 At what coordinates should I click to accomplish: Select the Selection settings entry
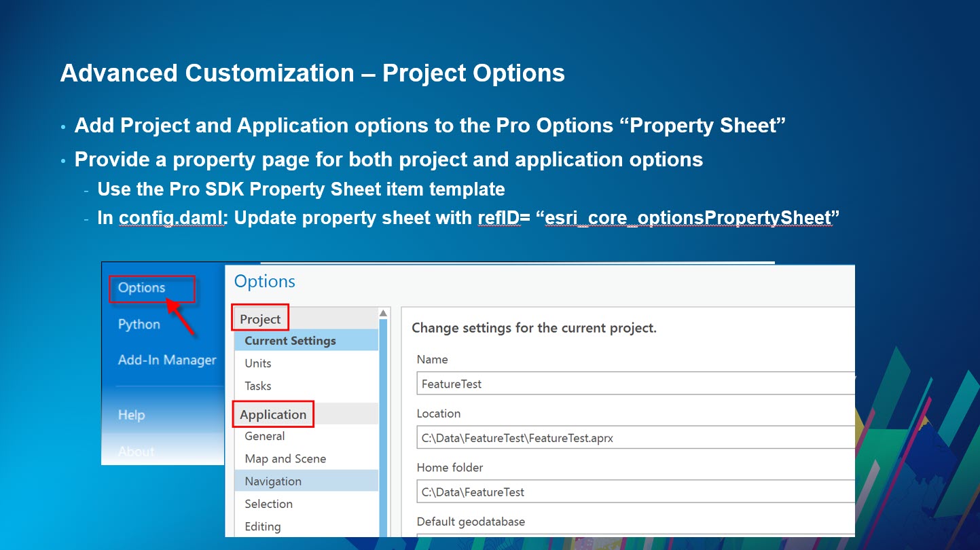268,504
